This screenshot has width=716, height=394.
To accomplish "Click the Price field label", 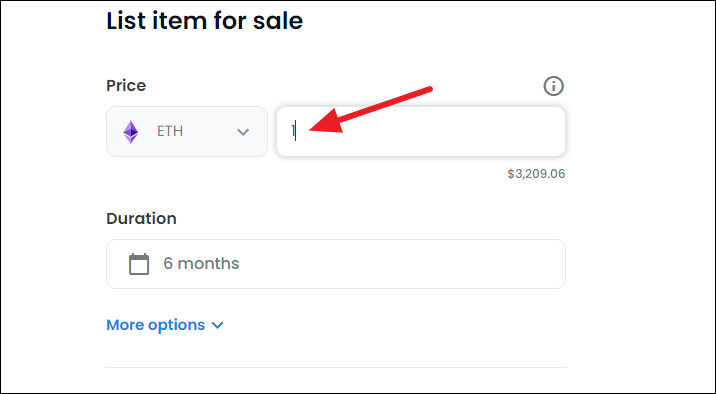I will [x=126, y=85].
